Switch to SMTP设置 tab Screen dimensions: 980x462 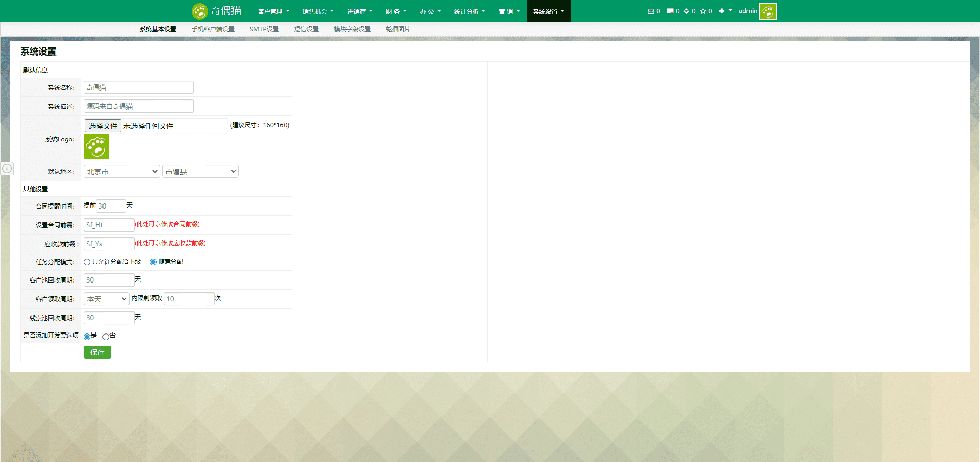click(264, 29)
